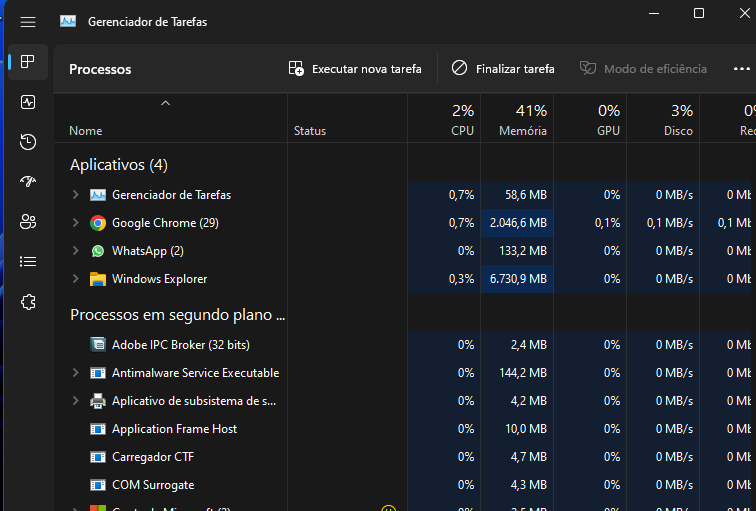This screenshot has height=511, width=756.
Task: Click the 2.046,6 MB memory cell
Action: [518, 223]
